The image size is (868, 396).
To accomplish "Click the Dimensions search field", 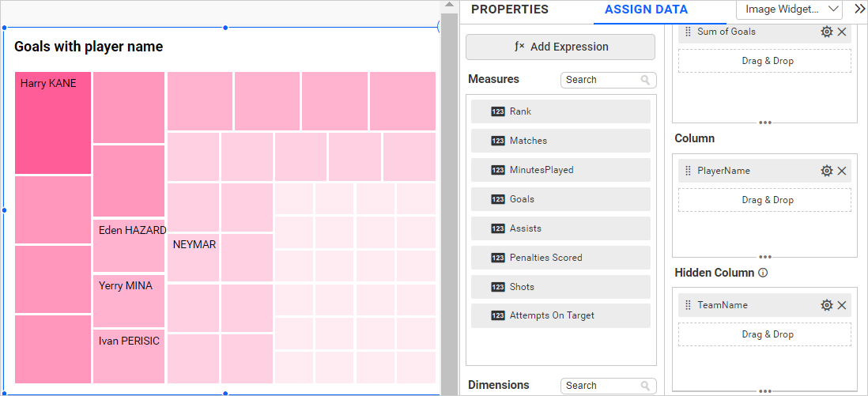I will pyautogui.click(x=602, y=386).
